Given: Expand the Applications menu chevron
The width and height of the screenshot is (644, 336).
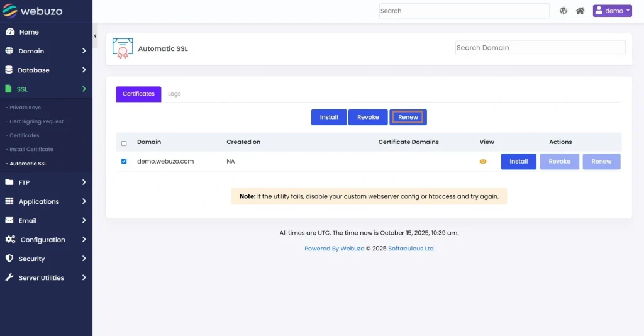Looking at the screenshot, I should [x=84, y=201].
